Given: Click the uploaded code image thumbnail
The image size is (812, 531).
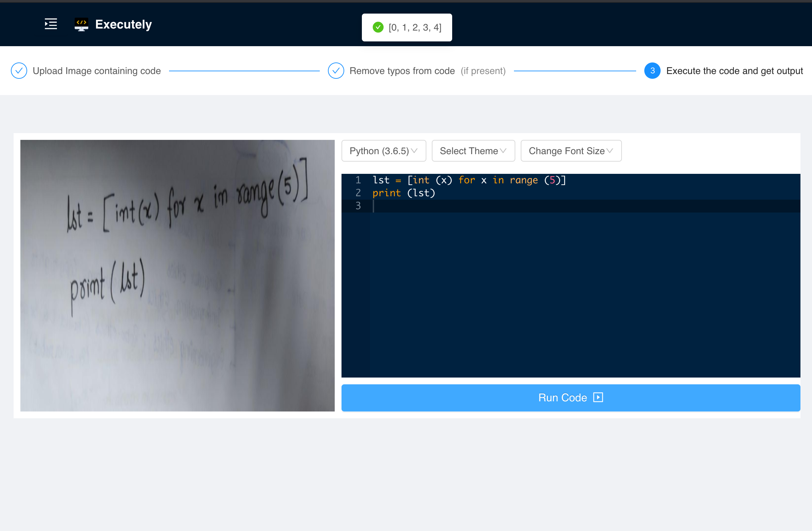Looking at the screenshot, I should pos(178,275).
